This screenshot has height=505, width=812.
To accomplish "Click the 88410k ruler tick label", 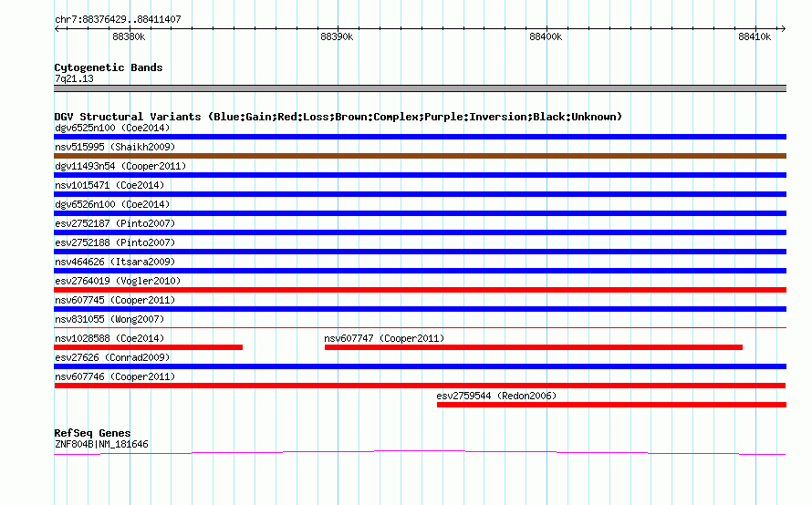I will point(755,36).
